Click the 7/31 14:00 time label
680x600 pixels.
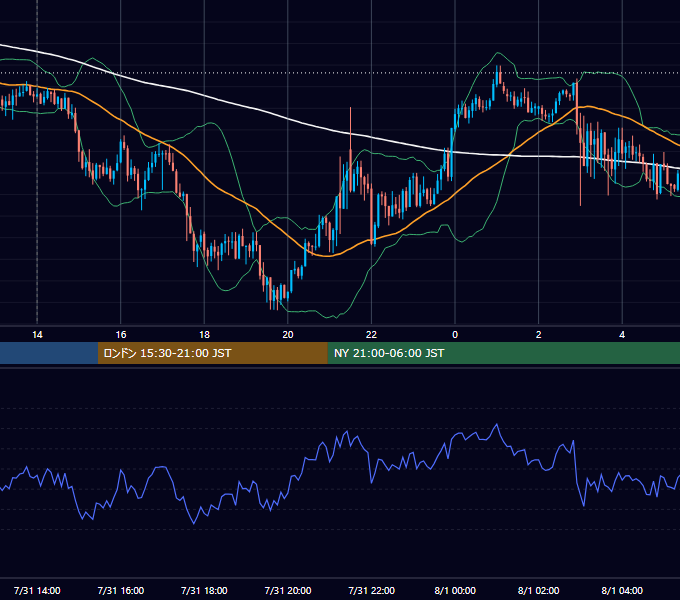37,590
